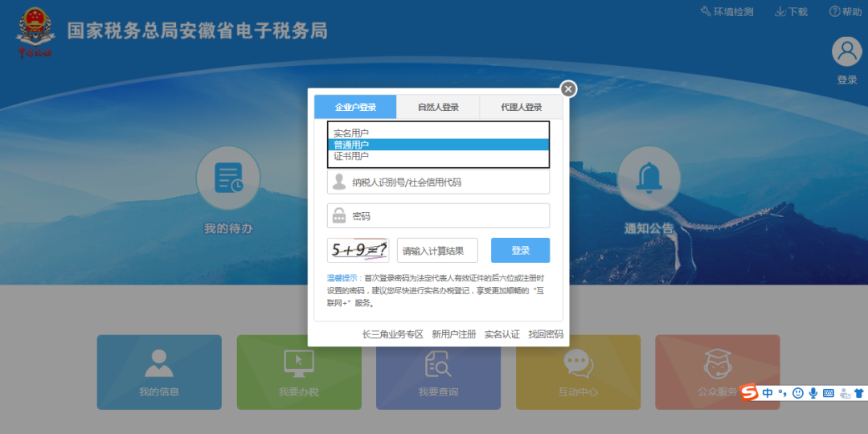The width and height of the screenshot is (868, 434).
Task: Select 普通用户 from dropdown list
Action: coord(439,145)
